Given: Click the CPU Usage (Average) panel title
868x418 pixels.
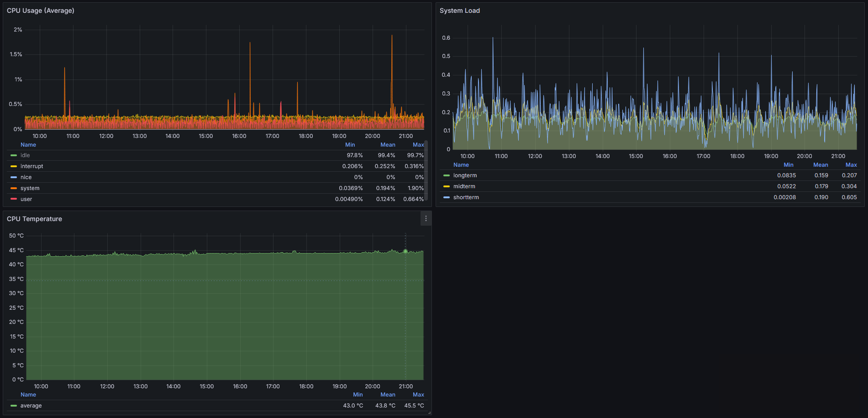Looking at the screenshot, I should (x=41, y=11).
